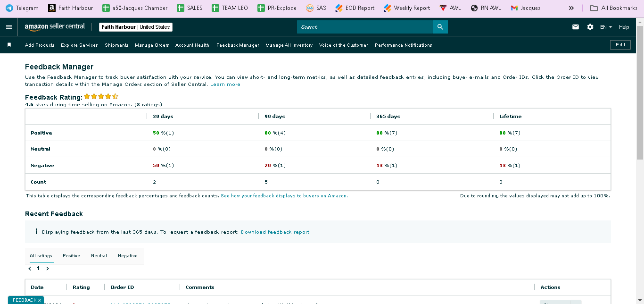Open the EN language dropdown
644x304 pixels.
(606, 27)
